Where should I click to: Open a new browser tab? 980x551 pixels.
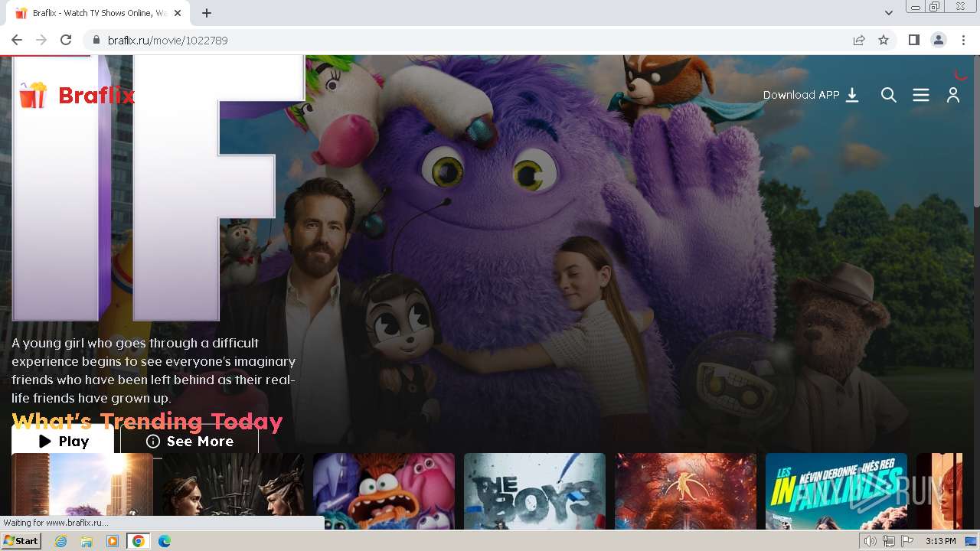tap(207, 13)
